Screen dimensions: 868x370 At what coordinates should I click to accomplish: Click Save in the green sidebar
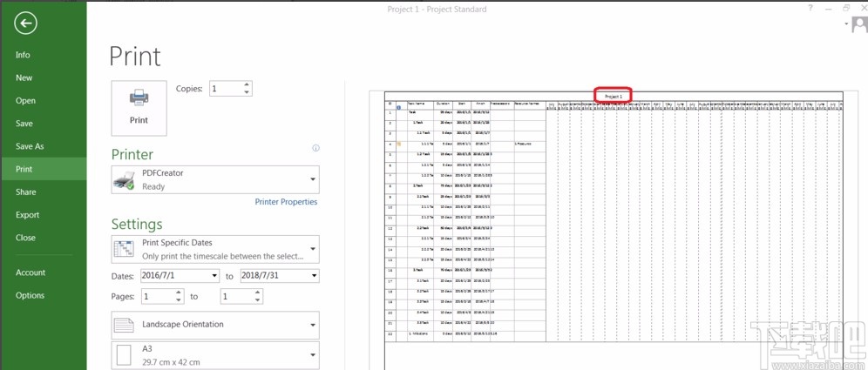click(24, 124)
